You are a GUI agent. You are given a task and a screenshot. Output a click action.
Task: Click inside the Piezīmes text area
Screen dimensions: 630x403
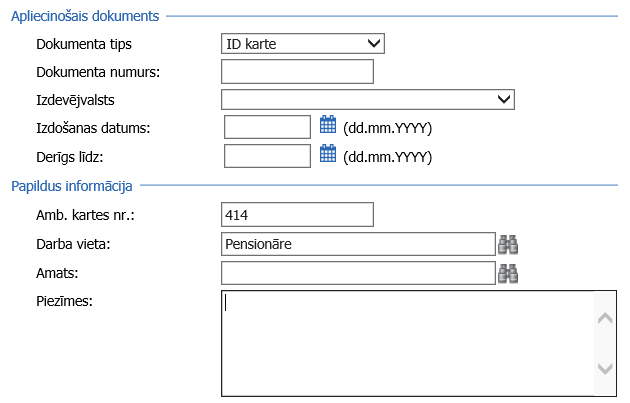(x=405, y=343)
